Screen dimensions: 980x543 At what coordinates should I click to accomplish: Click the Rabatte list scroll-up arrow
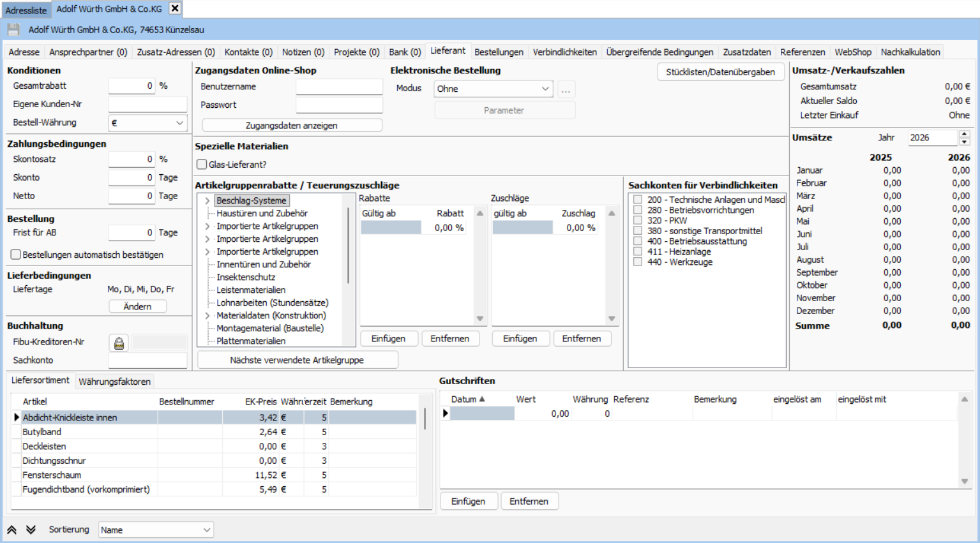(x=480, y=213)
